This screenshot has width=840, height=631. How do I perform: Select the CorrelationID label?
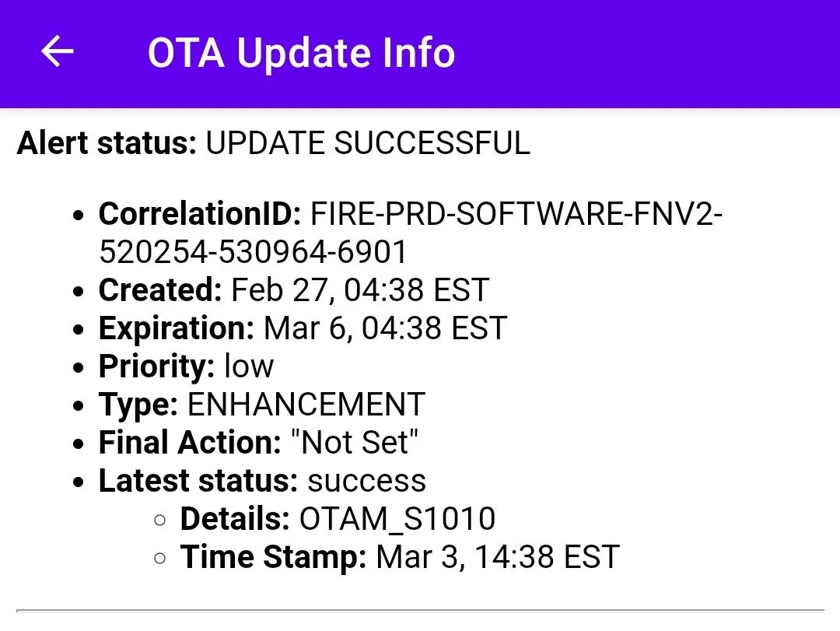(x=199, y=214)
